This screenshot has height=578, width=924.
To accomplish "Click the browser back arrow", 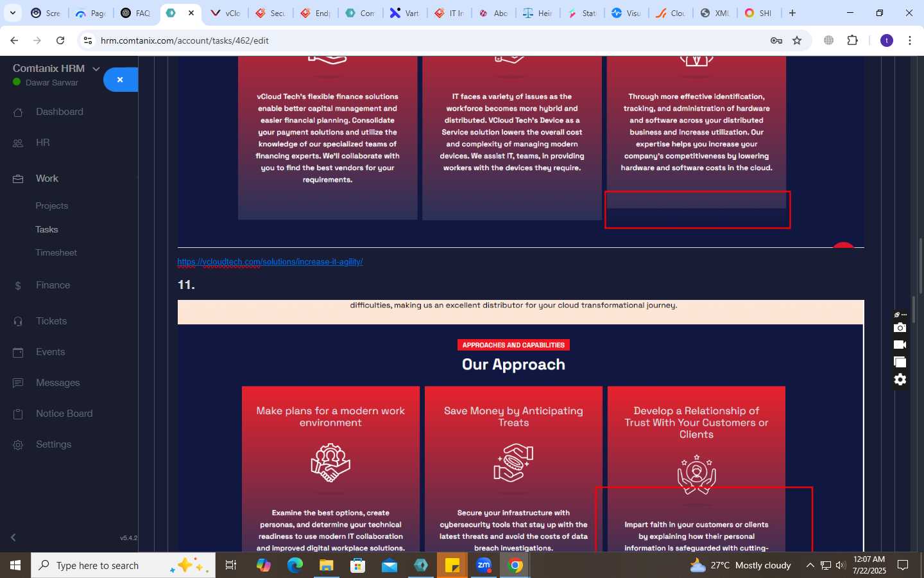I will pos(14,40).
